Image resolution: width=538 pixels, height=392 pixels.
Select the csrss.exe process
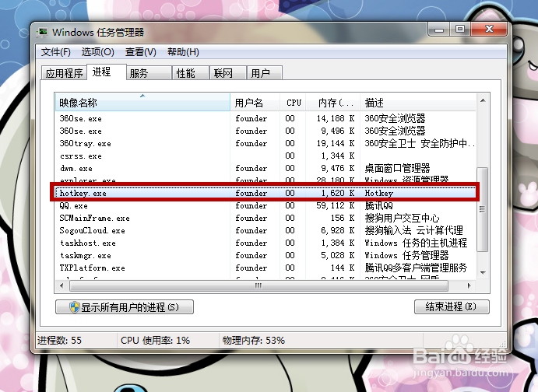(x=266, y=156)
